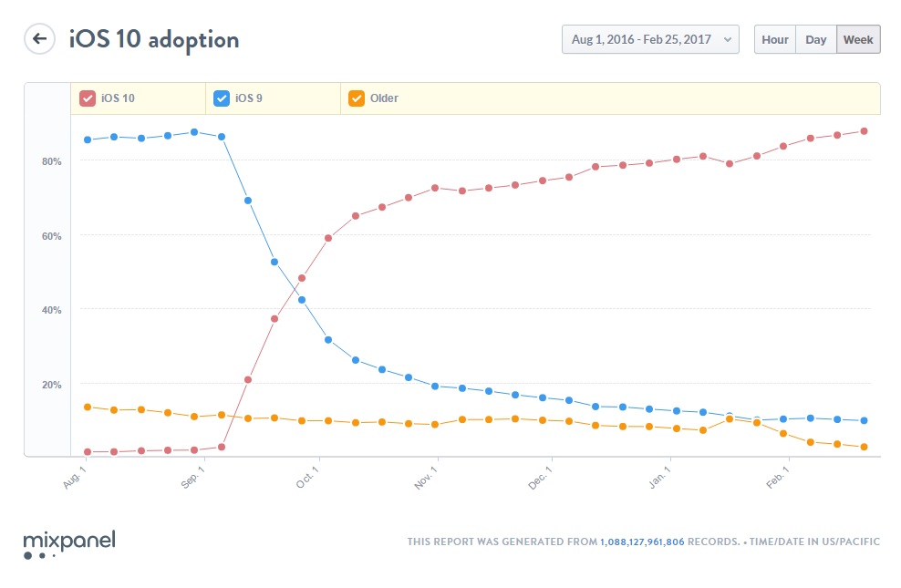Click the Mixpanel logo
The image size is (901, 588).
point(67,542)
